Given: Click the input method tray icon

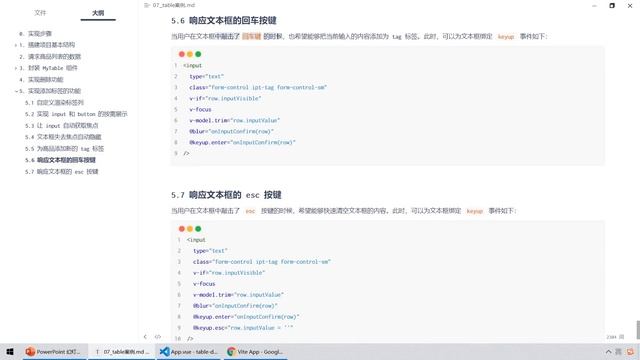Looking at the screenshot, I should point(618,351).
